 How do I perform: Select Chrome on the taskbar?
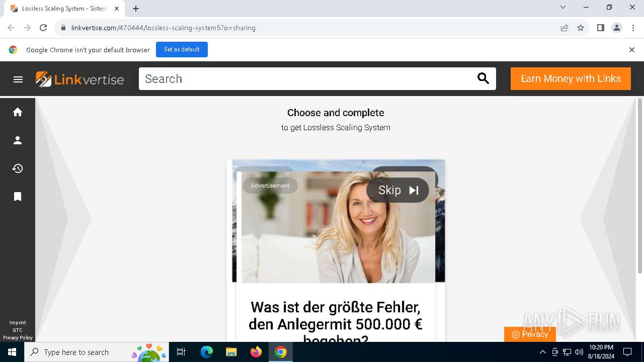[x=281, y=352]
